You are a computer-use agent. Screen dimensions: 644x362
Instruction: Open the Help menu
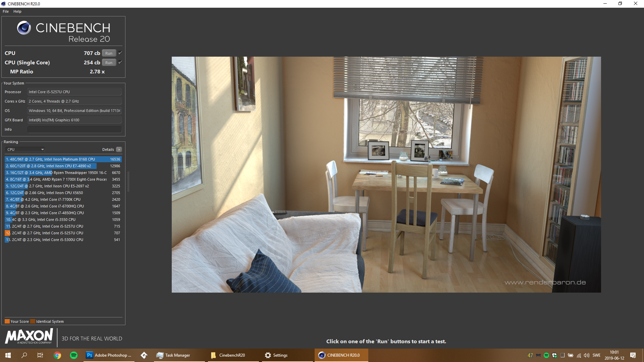[17, 11]
